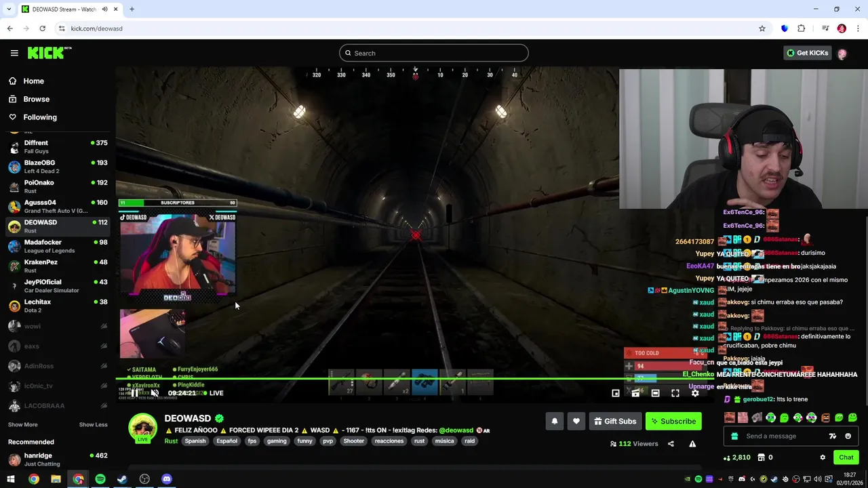Select the Spanish language tag

point(195,441)
